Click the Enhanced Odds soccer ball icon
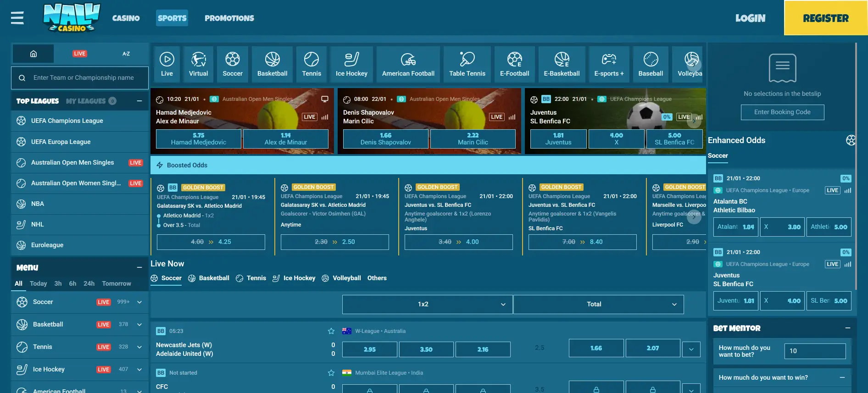 (851, 140)
